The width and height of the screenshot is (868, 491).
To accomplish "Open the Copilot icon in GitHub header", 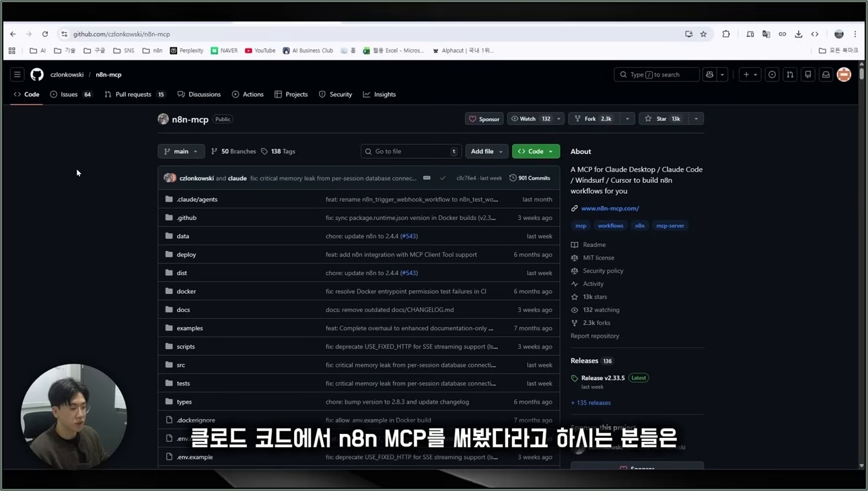I will (710, 75).
